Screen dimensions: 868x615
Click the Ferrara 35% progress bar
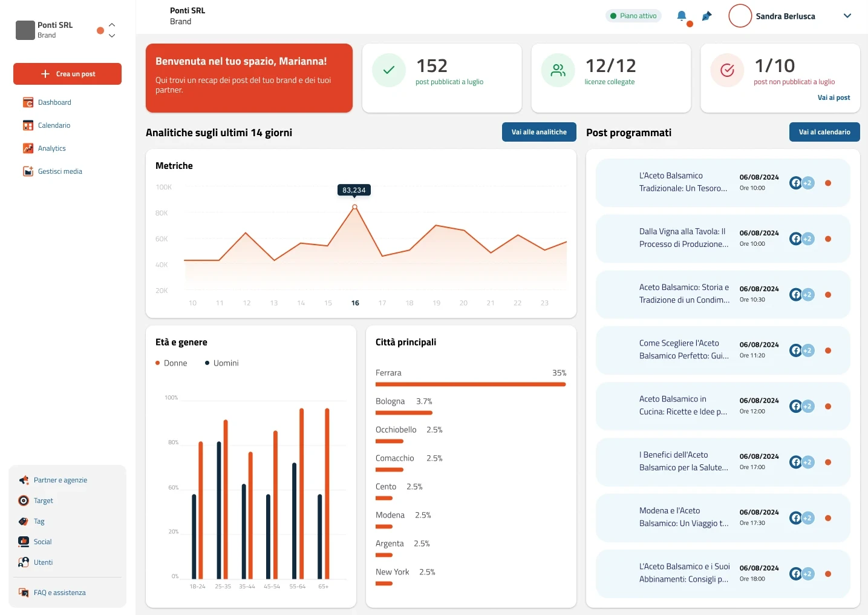(471, 384)
